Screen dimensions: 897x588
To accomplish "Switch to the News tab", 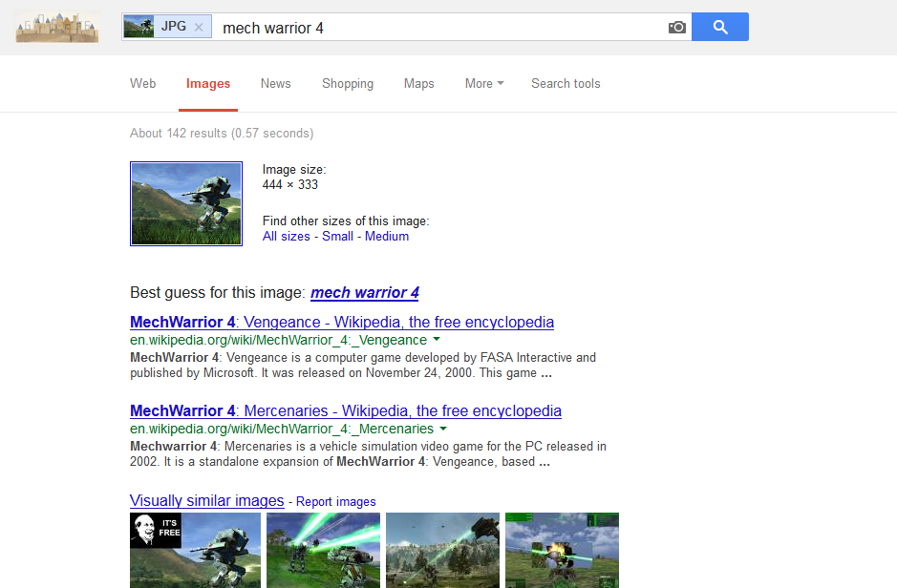I will [275, 83].
